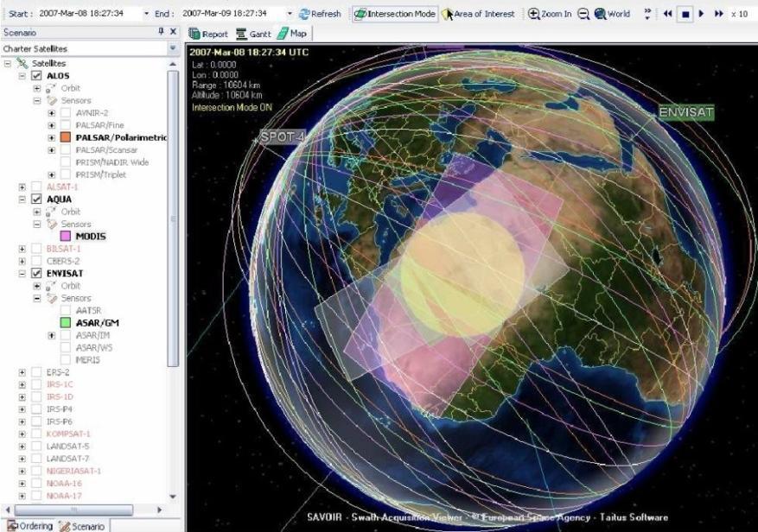Screen dimensions: 758x532
Task: Select the Satellites root tree icon
Action: click(x=22, y=63)
